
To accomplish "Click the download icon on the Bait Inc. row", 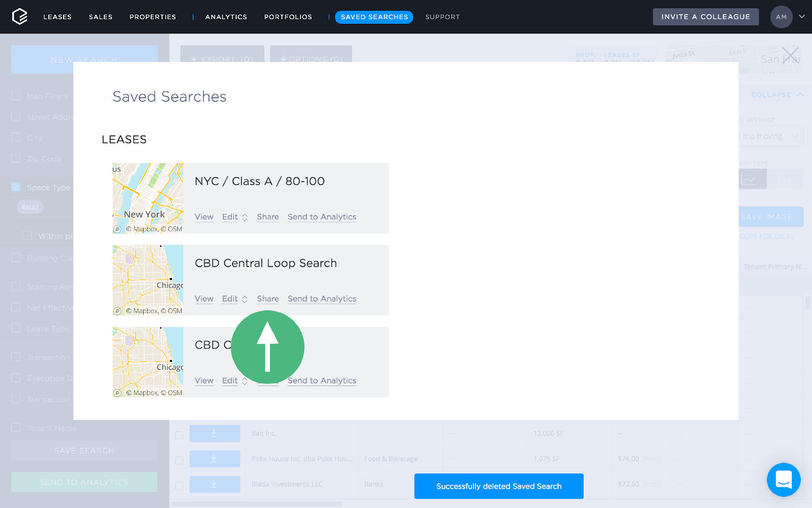I will pyautogui.click(x=215, y=433).
